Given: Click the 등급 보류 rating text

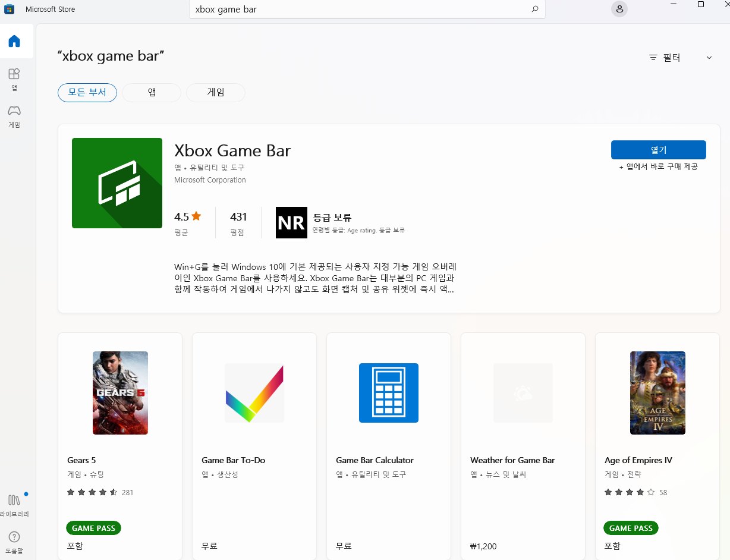Looking at the screenshot, I should coord(332,217).
